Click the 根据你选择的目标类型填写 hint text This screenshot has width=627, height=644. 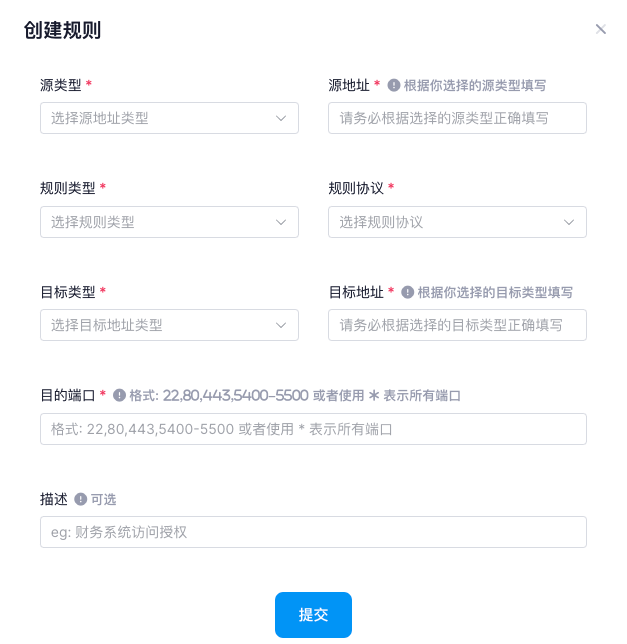(x=495, y=293)
